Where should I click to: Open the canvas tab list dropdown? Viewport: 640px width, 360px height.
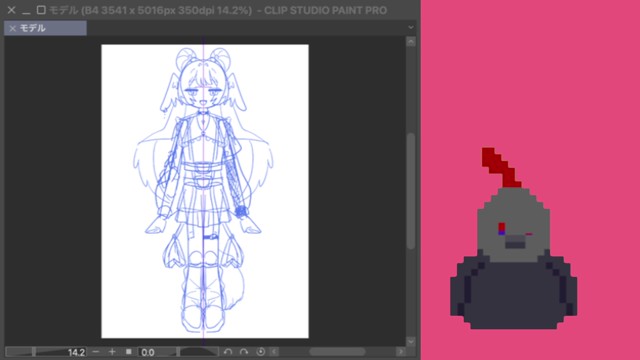point(411,27)
